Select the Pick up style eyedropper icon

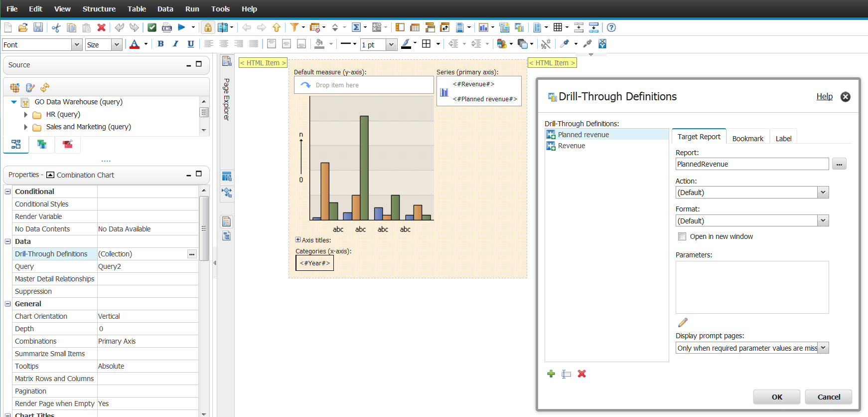pyautogui.click(x=565, y=44)
